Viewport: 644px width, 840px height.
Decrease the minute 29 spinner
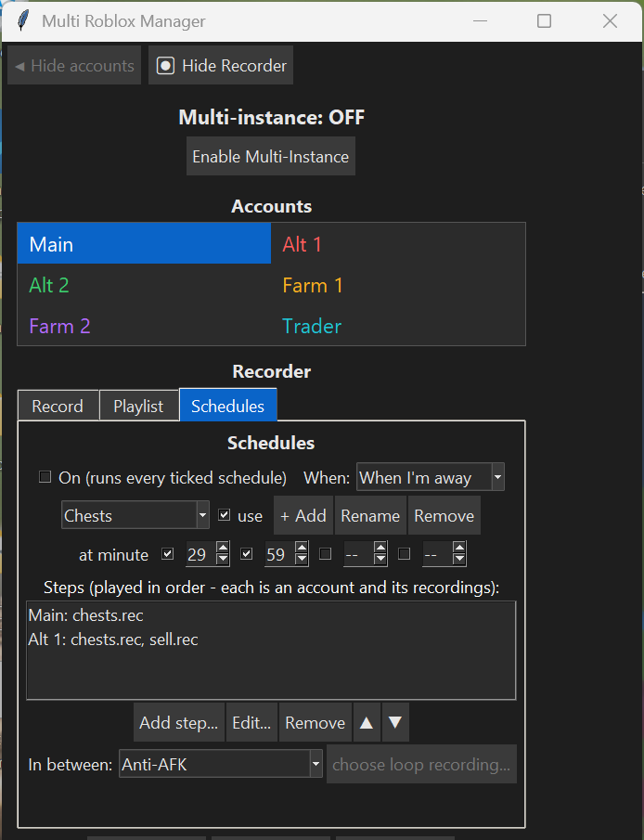pos(223,560)
